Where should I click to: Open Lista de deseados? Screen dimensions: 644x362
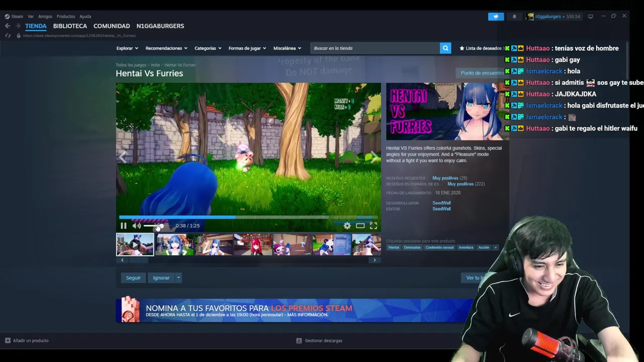pos(483,48)
